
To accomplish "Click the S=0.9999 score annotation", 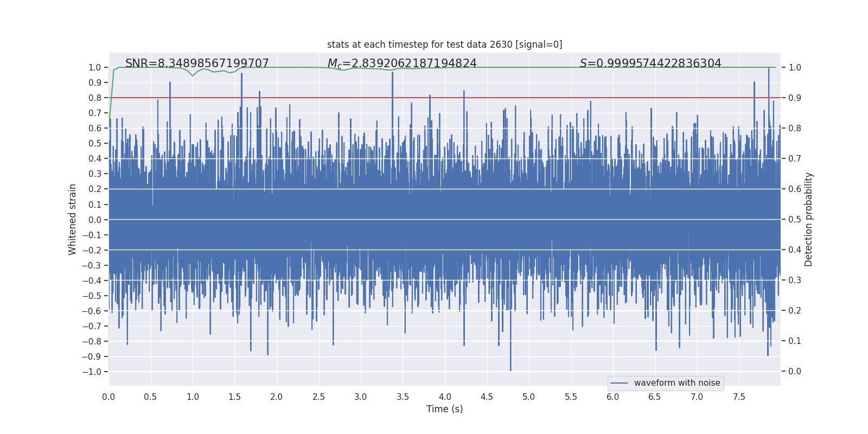I will point(650,63).
